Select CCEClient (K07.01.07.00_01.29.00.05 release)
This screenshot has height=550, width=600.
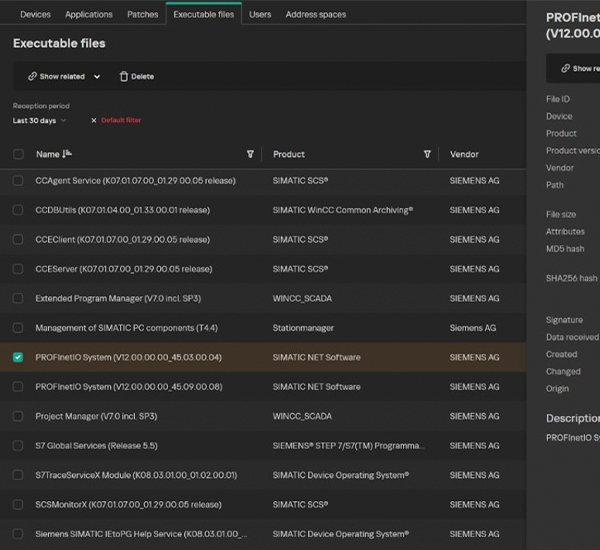click(122, 240)
